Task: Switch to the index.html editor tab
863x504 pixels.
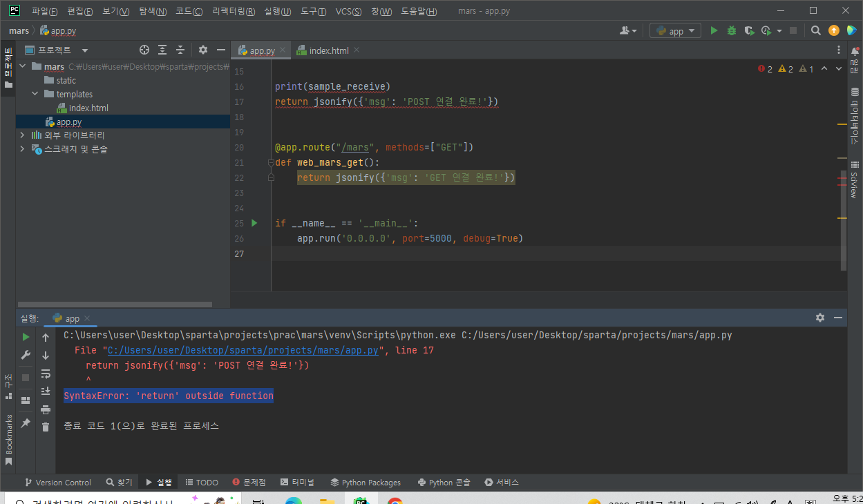Action: click(328, 50)
